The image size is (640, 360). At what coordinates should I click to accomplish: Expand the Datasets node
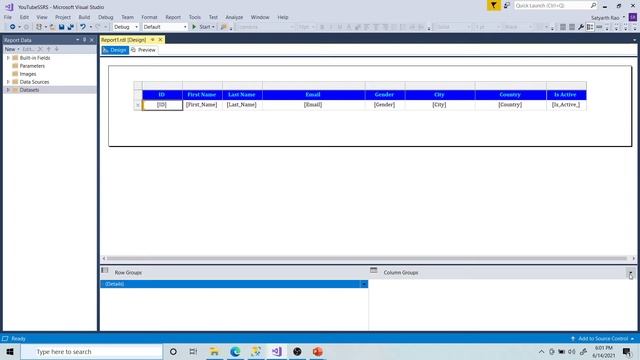tap(8, 90)
